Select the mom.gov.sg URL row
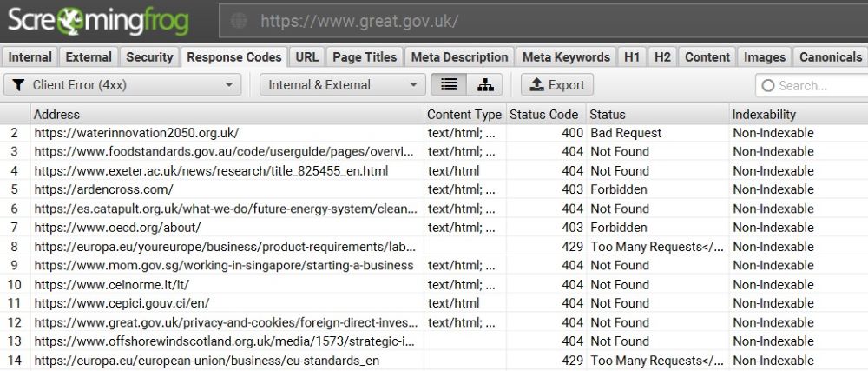This screenshot has height=371, width=868. 434,265
